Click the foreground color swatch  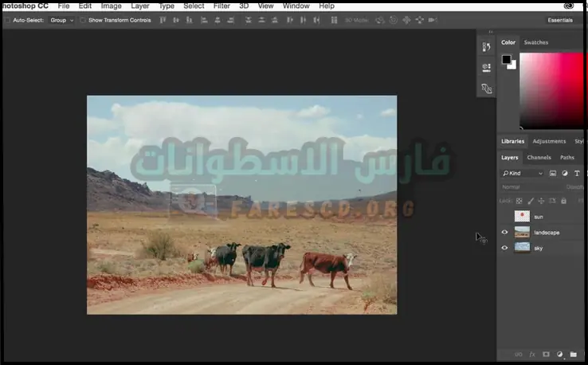[x=506, y=60]
